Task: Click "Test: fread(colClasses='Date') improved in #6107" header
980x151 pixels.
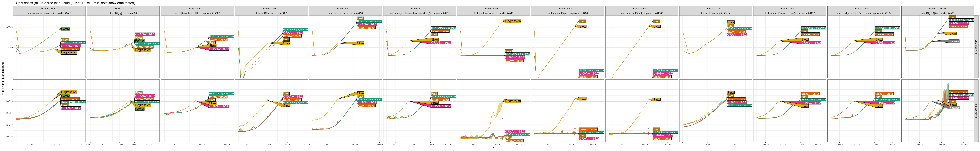Action: click(789, 13)
